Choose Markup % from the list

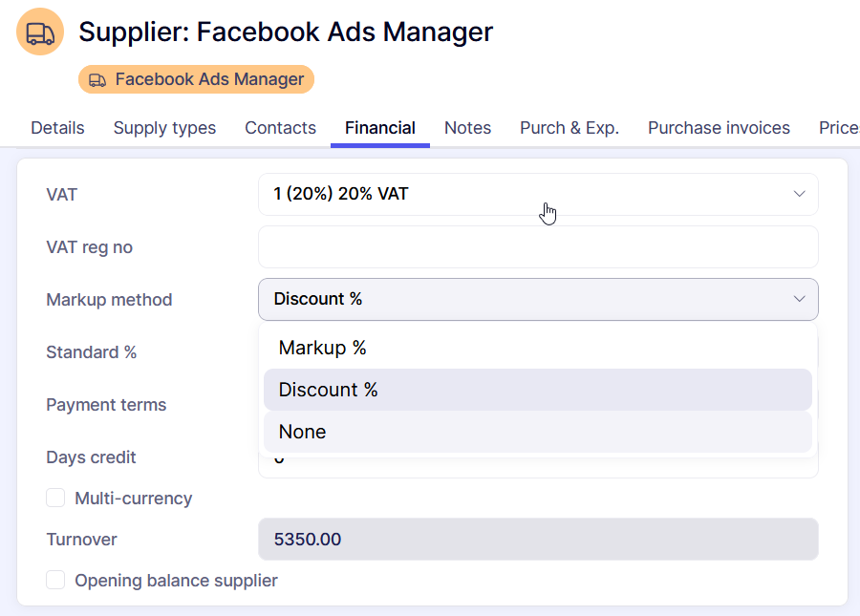pos(322,348)
